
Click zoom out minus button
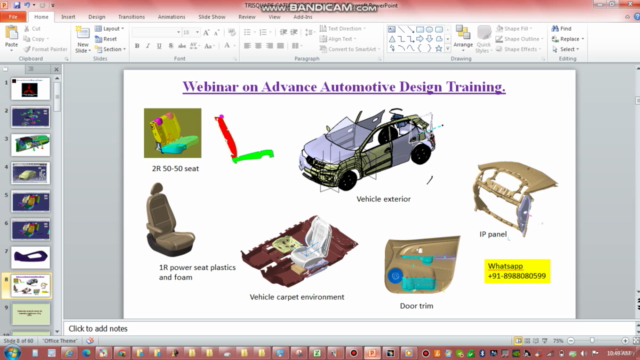click(x=571, y=340)
